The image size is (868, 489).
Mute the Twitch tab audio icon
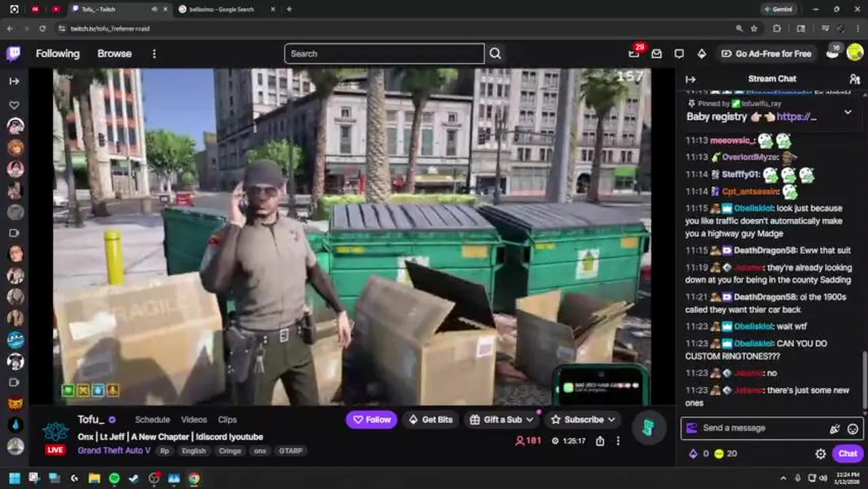point(154,10)
